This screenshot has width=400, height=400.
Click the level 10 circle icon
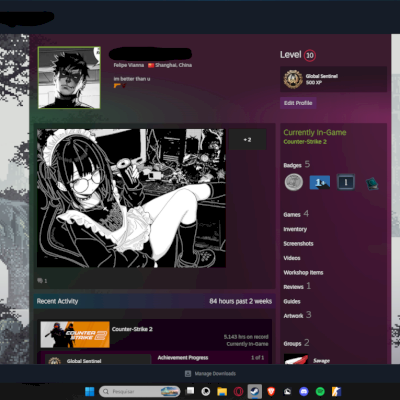(x=310, y=55)
